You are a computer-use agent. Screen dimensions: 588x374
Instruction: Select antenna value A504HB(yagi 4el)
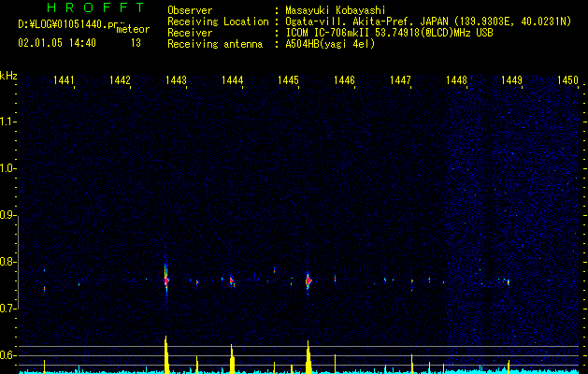330,44
